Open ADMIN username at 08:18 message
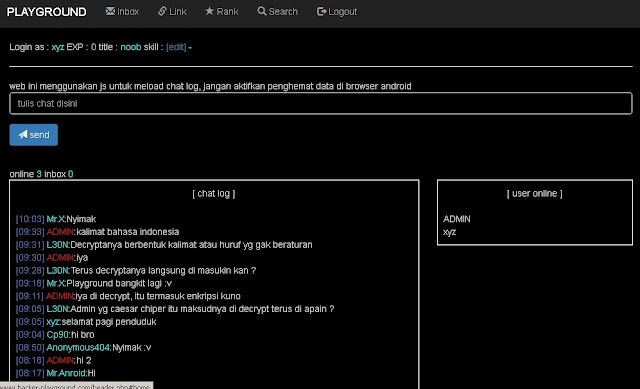This screenshot has height=389, width=640. click(x=60, y=360)
